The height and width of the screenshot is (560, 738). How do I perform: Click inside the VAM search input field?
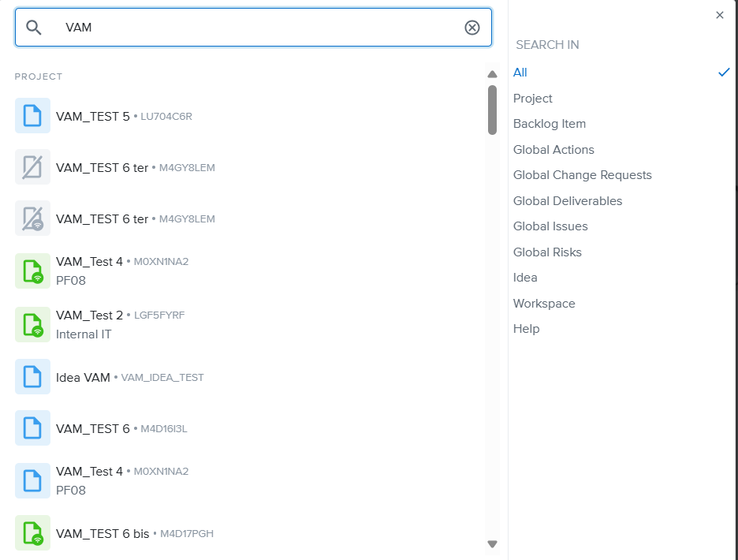pyautogui.click(x=252, y=28)
